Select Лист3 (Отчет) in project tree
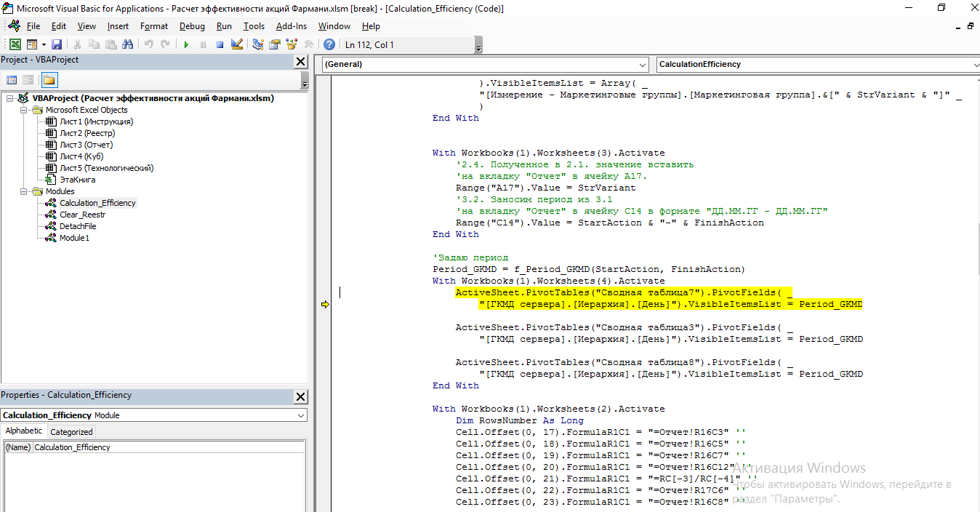The image size is (980, 512). (x=86, y=145)
